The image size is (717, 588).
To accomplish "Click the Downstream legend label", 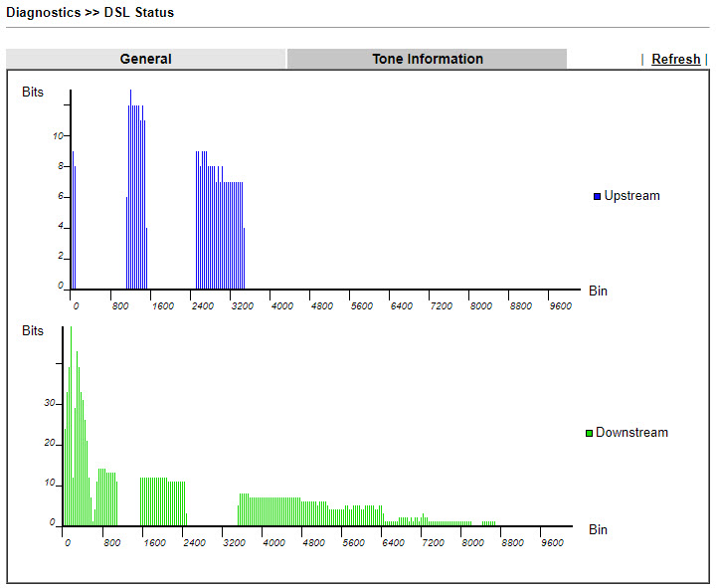I will 631,433.
